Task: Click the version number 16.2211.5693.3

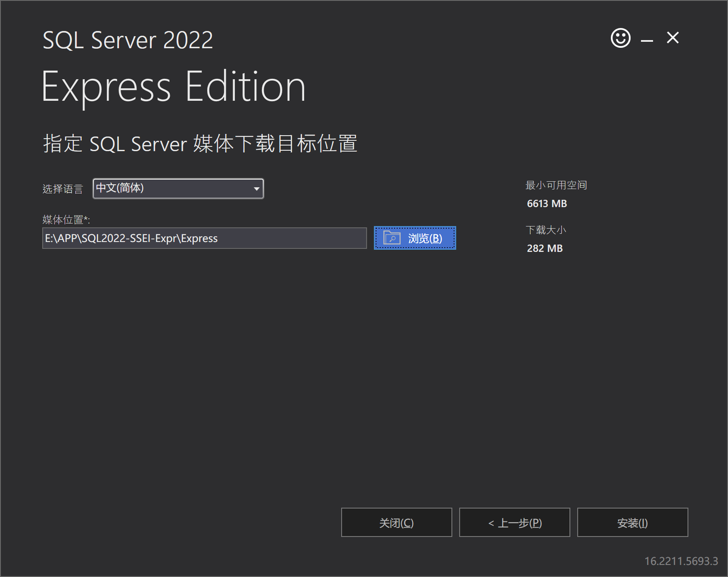Action: pyautogui.click(x=681, y=561)
